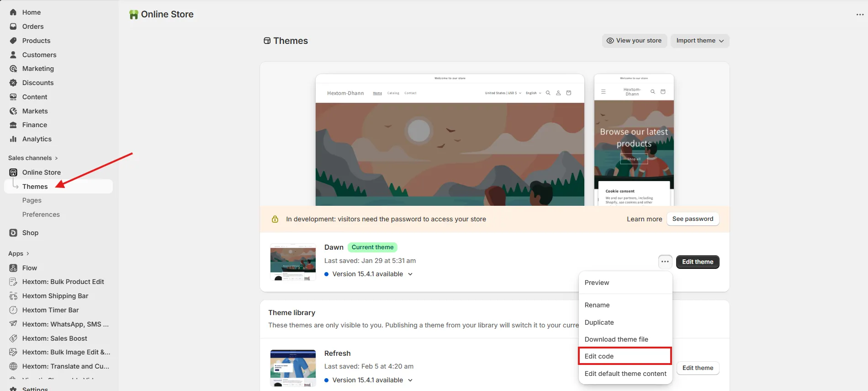Open Analytics bar chart icon
The height and width of the screenshot is (391, 868).
click(13, 139)
